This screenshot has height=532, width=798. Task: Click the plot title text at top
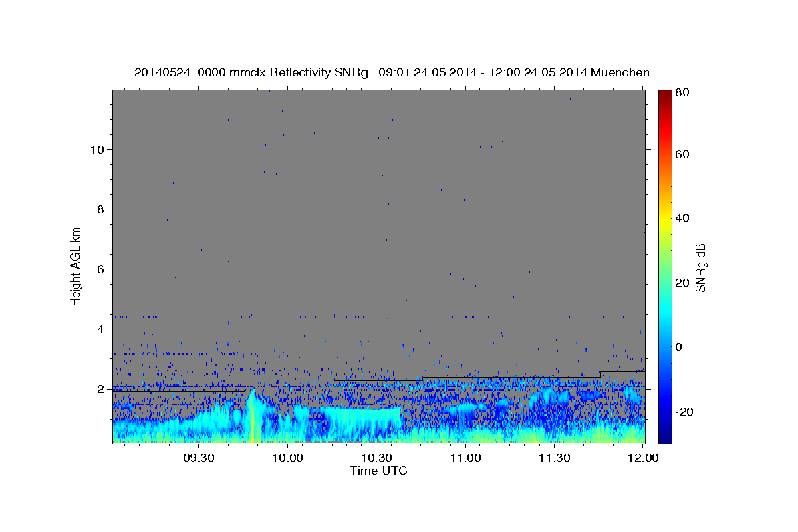[x=392, y=72]
